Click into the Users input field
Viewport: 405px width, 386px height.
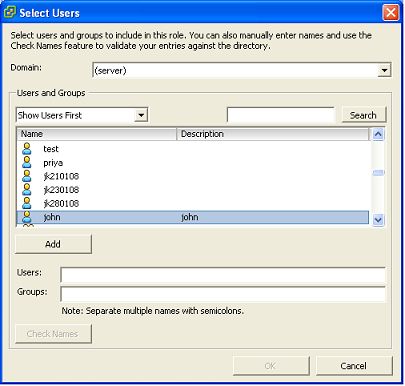pyautogui.click(x=223, y=275)
